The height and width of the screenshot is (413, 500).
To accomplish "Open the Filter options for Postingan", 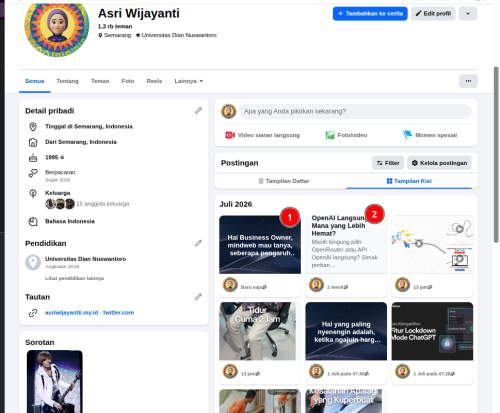I will pyautogui.click(x=388, y=163).
